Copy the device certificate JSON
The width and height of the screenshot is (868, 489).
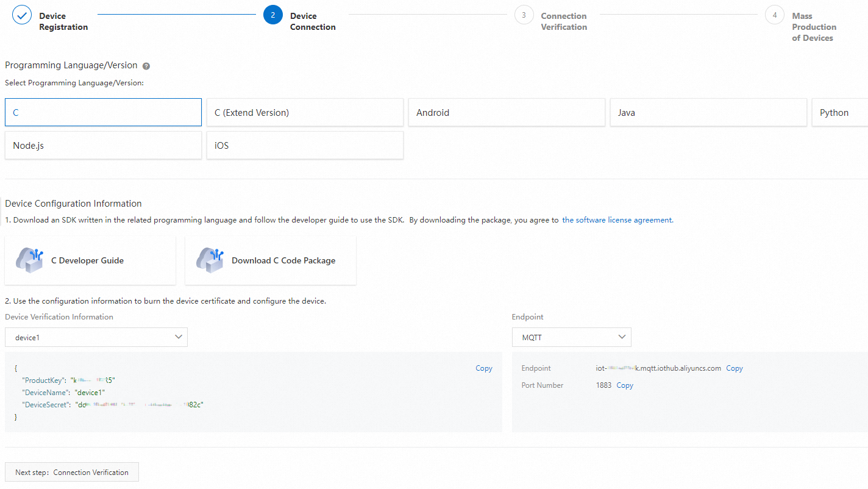pyautogui.click(x=484, y=368)
